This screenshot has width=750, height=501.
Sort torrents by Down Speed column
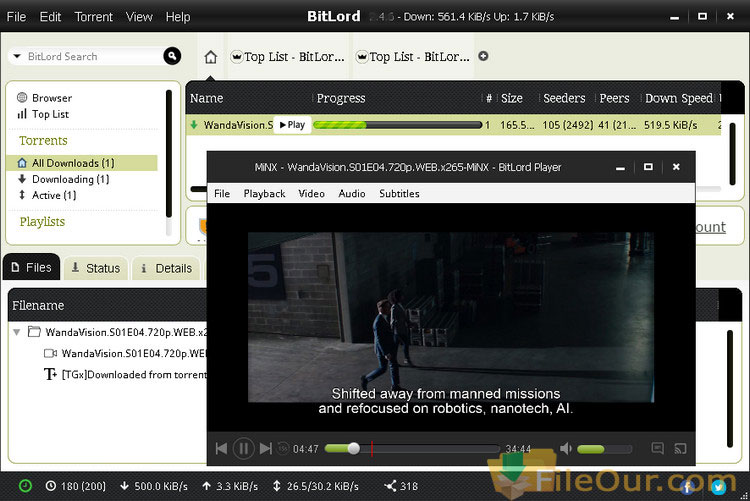(x=679, y=98)
